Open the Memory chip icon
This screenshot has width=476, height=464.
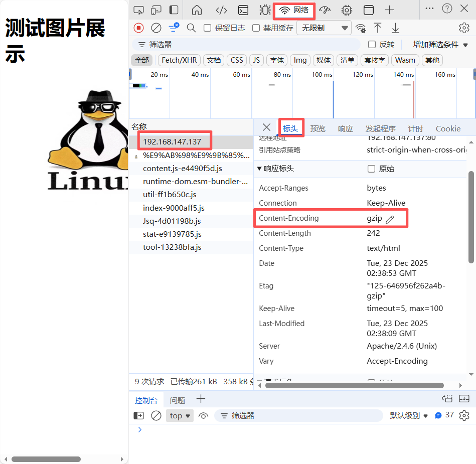[x=347, y=10]
